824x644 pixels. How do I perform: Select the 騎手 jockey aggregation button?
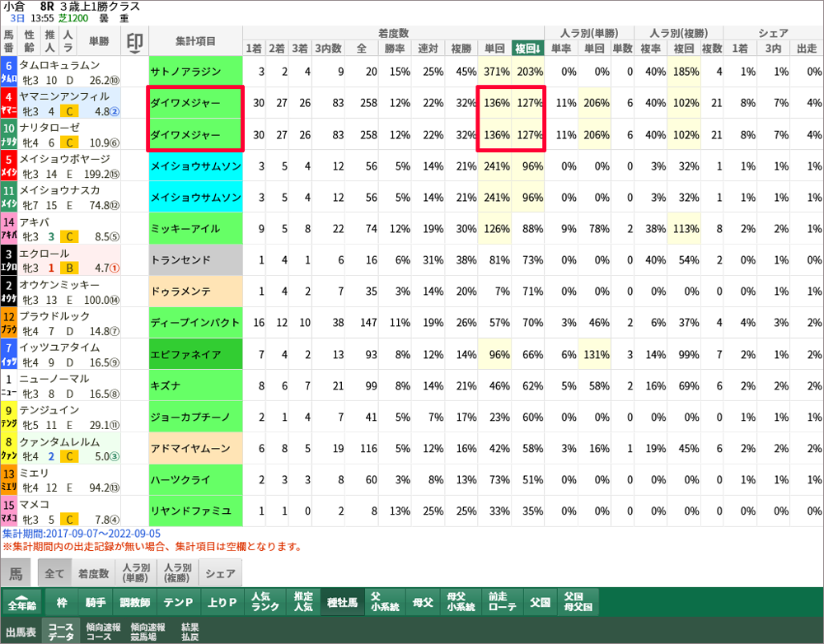pyautogui.click(x=96, y=602)
